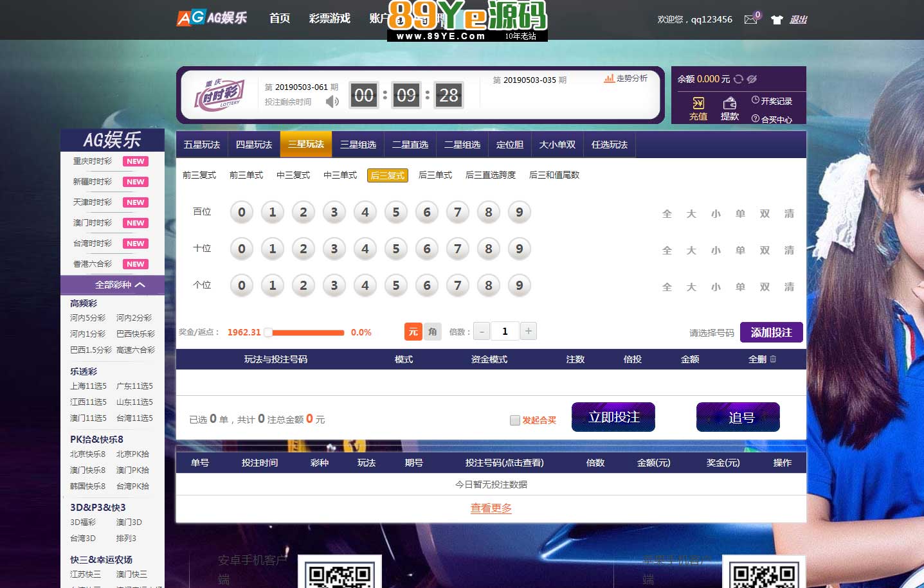924x588 pixels.
Task: Increase multiplier with the plus button
Action: tap(528, 331)
